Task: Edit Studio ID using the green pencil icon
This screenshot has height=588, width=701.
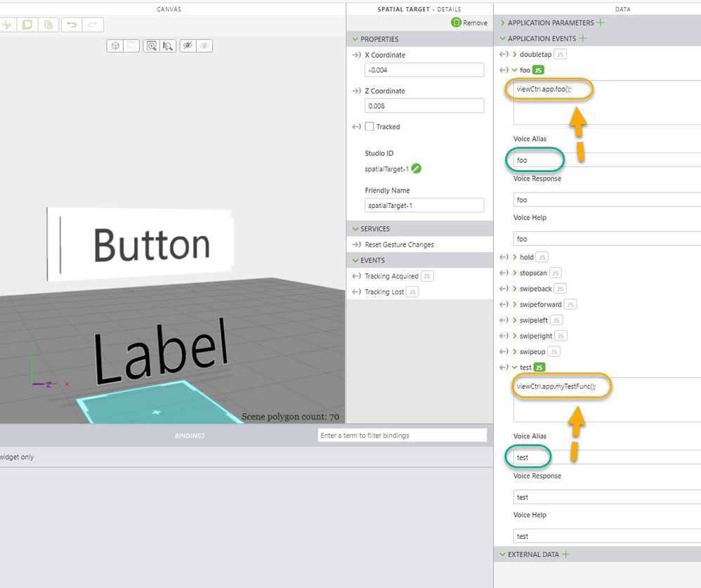Action: tap(417, 168)
